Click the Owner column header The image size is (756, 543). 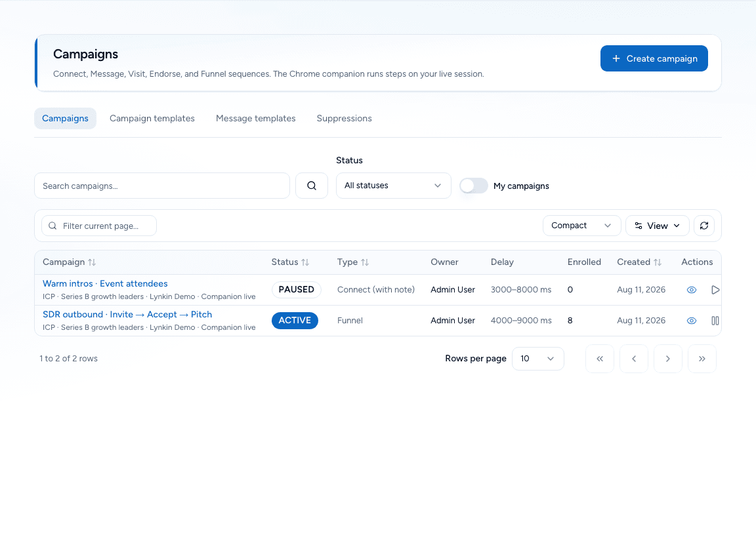[444, 262]
